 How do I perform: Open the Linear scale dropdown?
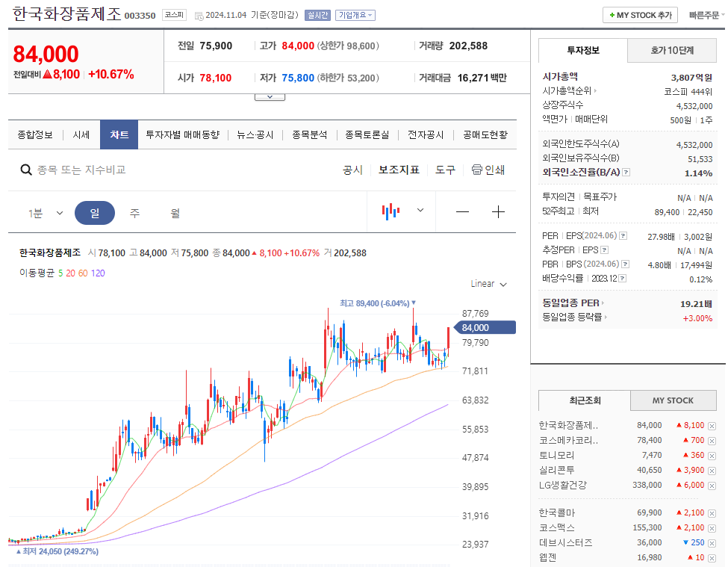tap(488, 284)
